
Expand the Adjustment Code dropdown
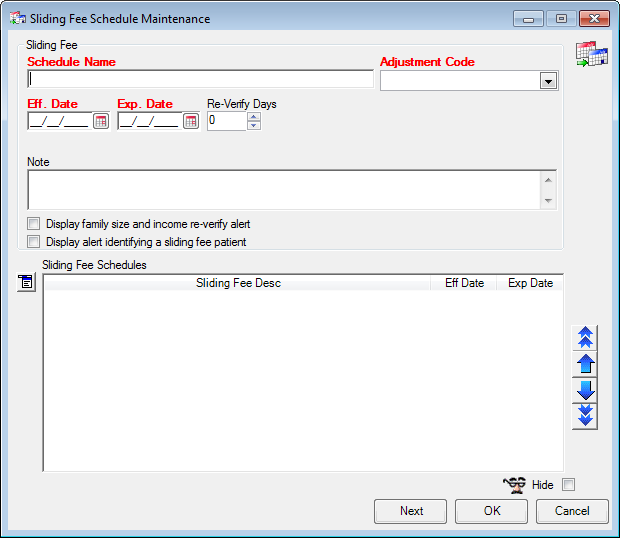(x=548, y=81)
